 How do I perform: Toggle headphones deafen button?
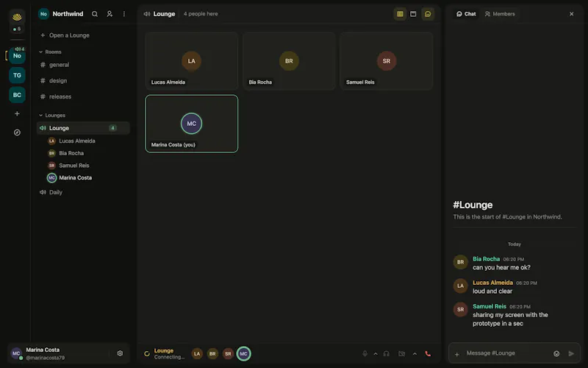pyautogui.click(x=387, y=354)
